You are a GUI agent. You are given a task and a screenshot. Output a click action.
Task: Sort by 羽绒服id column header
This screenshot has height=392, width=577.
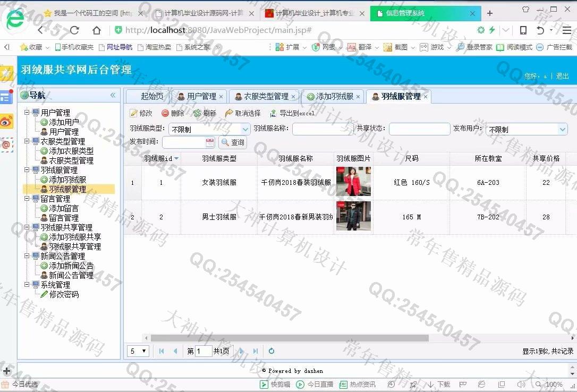(x=161, y=158)
